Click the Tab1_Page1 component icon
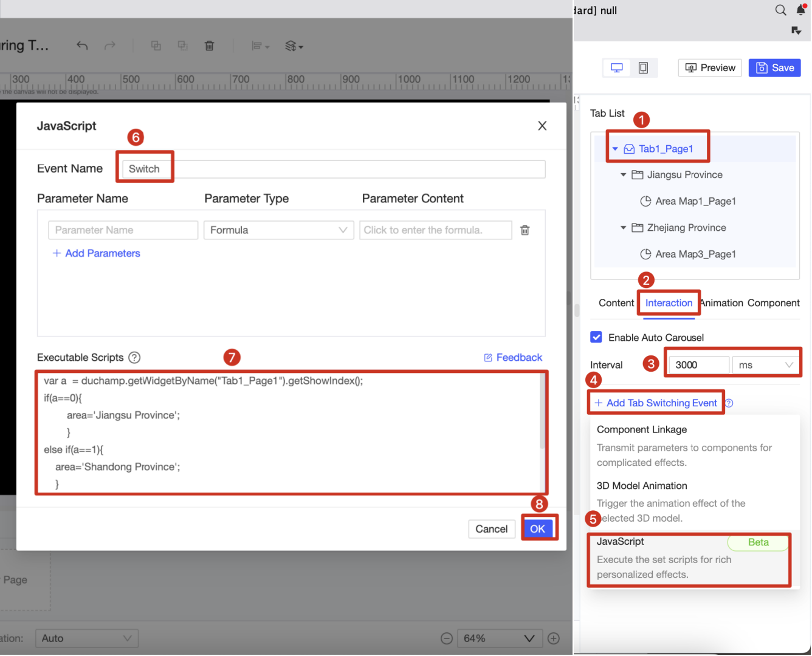 630,149
